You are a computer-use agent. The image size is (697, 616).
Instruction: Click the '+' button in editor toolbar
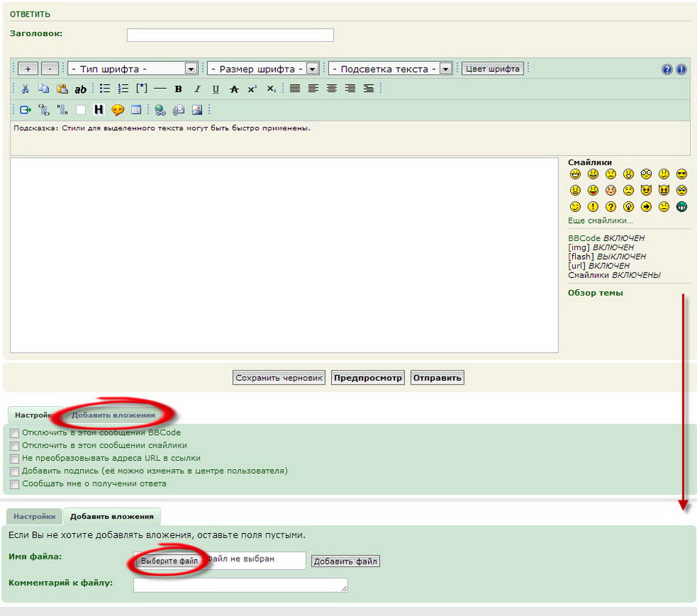click(x=28, y=69)
